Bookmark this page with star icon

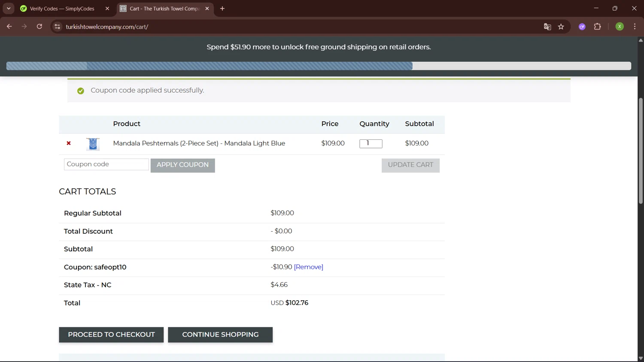(x=561, y=27)
